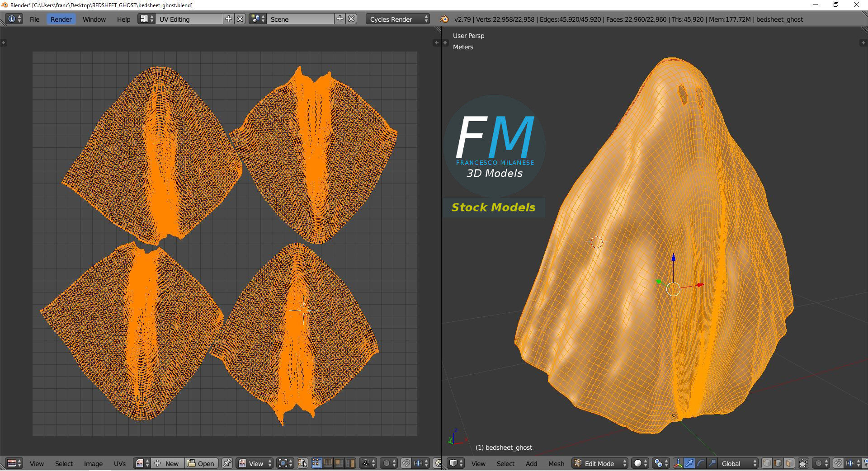
Task: Select mesh vertex select mode
Action: tap(767, 463)
